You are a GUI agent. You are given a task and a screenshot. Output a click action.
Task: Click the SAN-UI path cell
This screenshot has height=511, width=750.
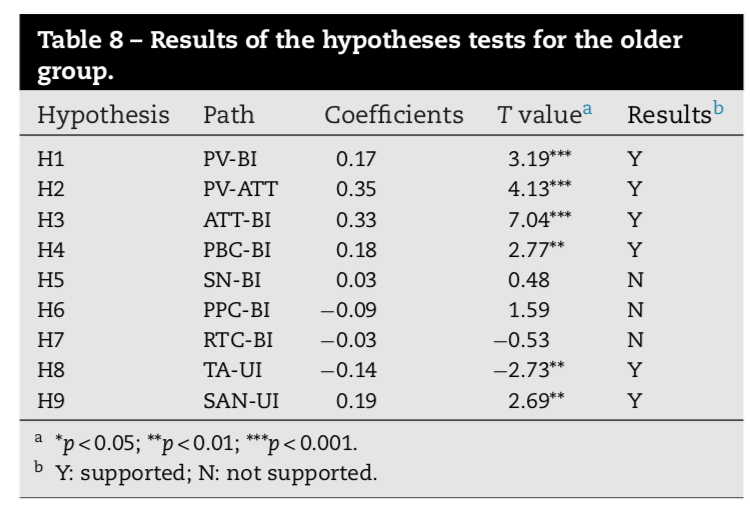tap(240, 402)
